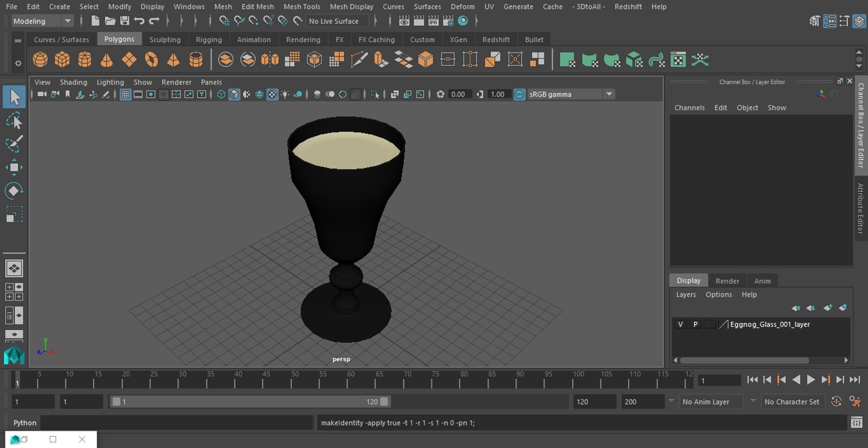Open the sRGB gamma view transform dropdown
The image size is (868, 448).
pos(571,94)
